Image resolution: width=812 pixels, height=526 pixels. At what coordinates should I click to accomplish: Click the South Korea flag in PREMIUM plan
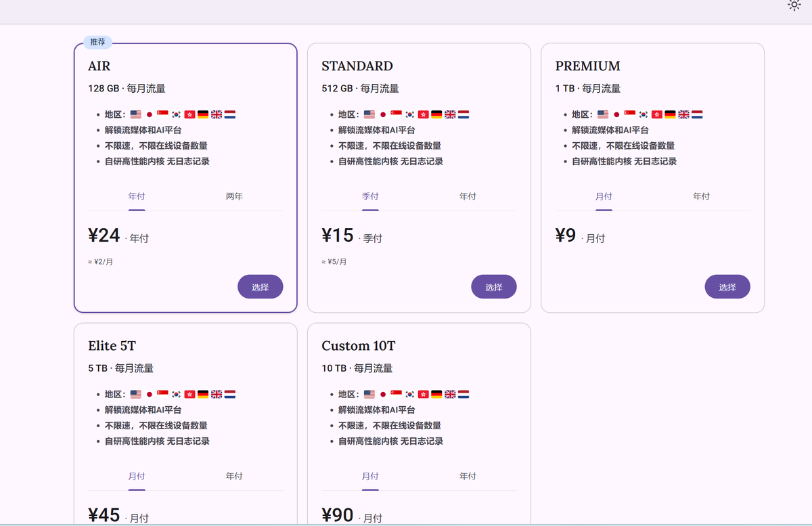pyautogui.click(x=643, y=114)
